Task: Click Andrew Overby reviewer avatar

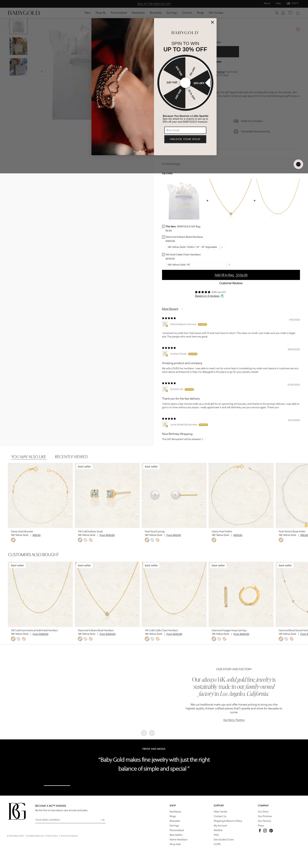Action: coord(165,354)
